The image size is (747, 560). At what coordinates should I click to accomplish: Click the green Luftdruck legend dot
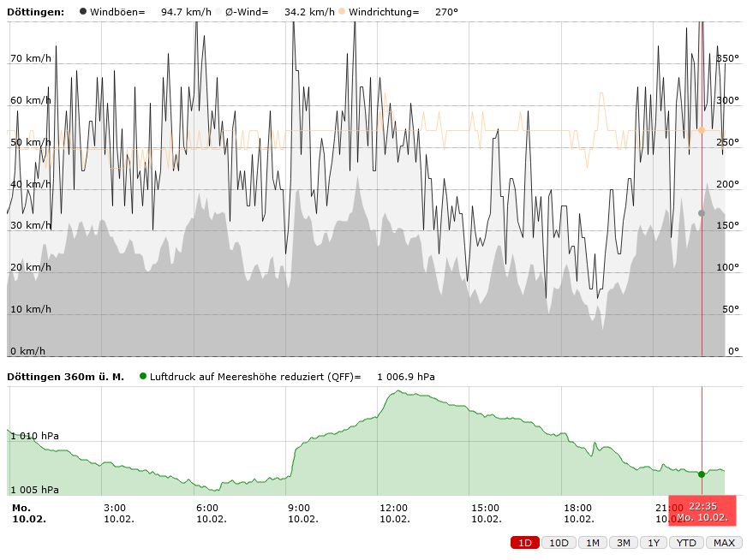point(142,376)
